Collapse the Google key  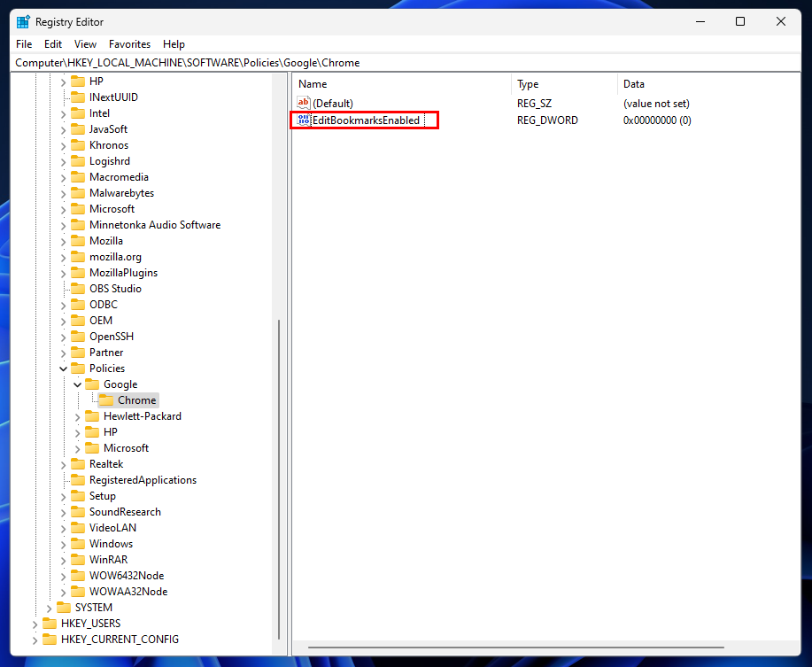[77, 384]
